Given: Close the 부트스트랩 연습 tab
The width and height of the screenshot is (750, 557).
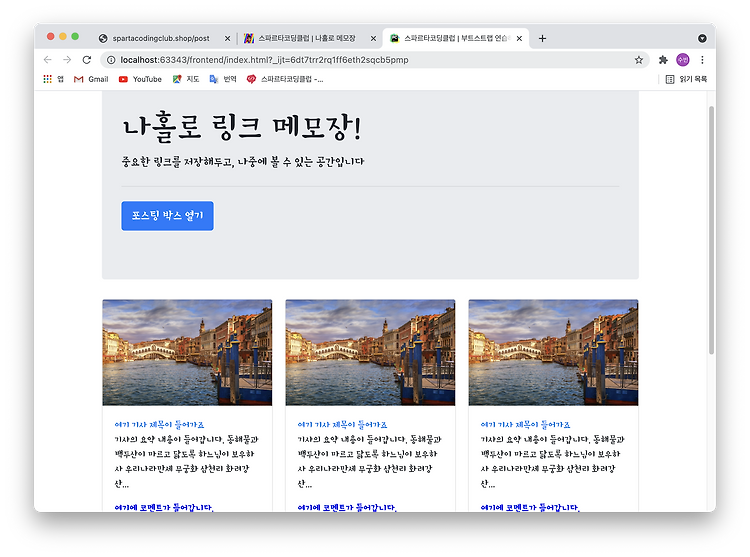Looking at the screenshot, I should 519,38.
